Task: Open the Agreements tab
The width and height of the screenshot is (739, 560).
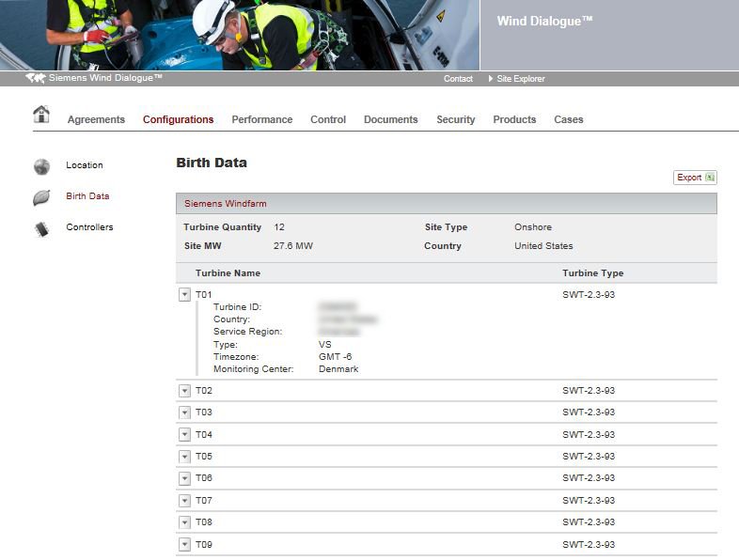Action: point(96,119)
